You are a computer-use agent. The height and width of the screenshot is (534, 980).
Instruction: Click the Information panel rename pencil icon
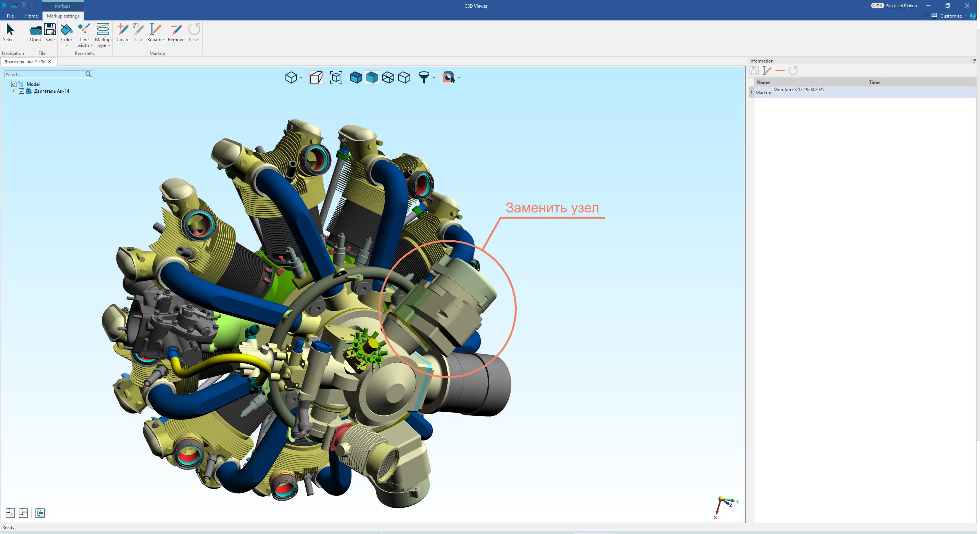coord(767,71)
